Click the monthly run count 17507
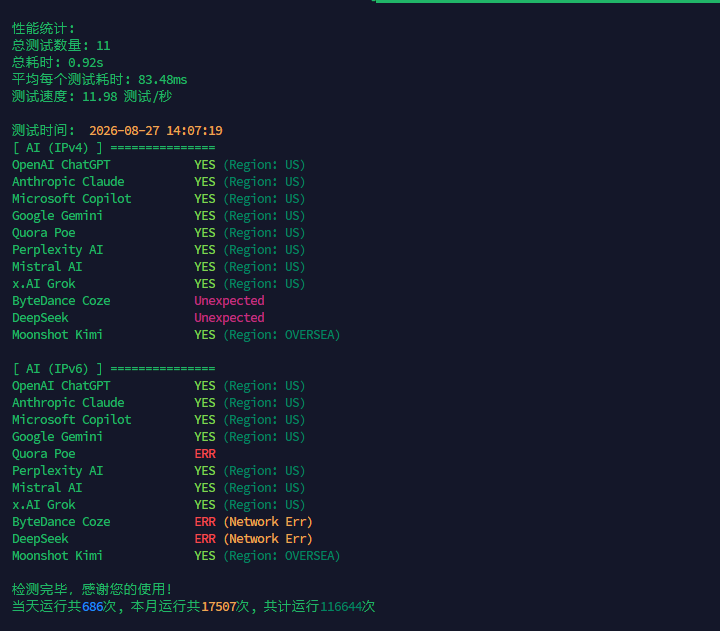 [219, 606]
